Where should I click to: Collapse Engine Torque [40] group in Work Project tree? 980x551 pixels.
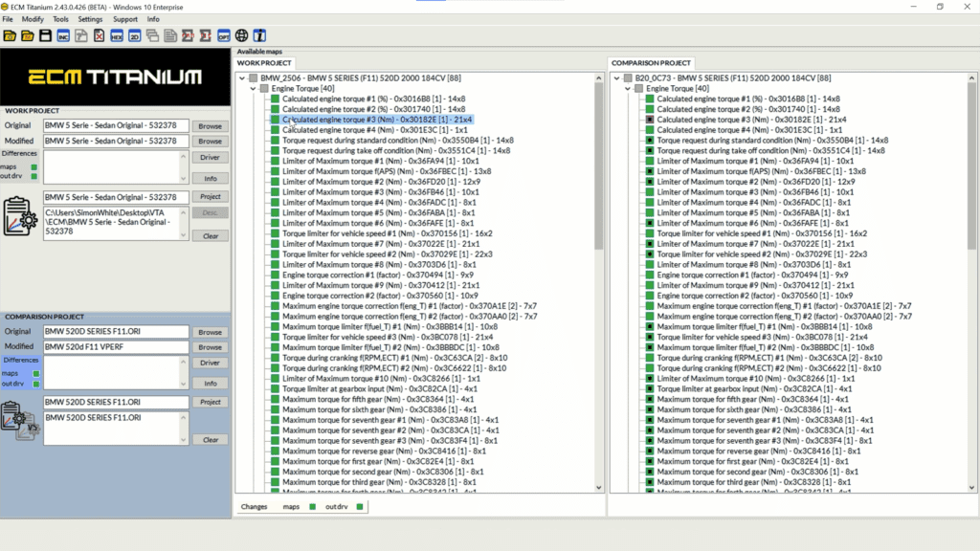[254, 88]
